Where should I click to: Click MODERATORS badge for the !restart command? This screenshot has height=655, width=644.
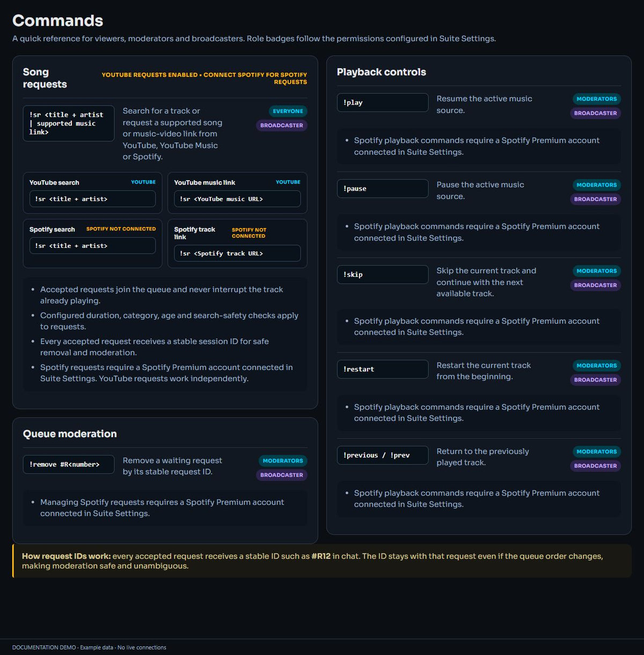pyautogui.click(x=596, y=366)
